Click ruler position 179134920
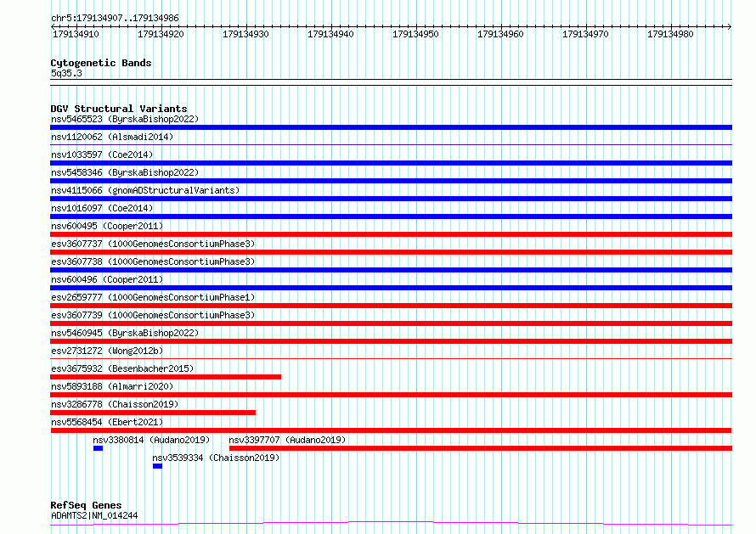The width and height of the screenshot is (756, 534). click(x=161, y=34)
